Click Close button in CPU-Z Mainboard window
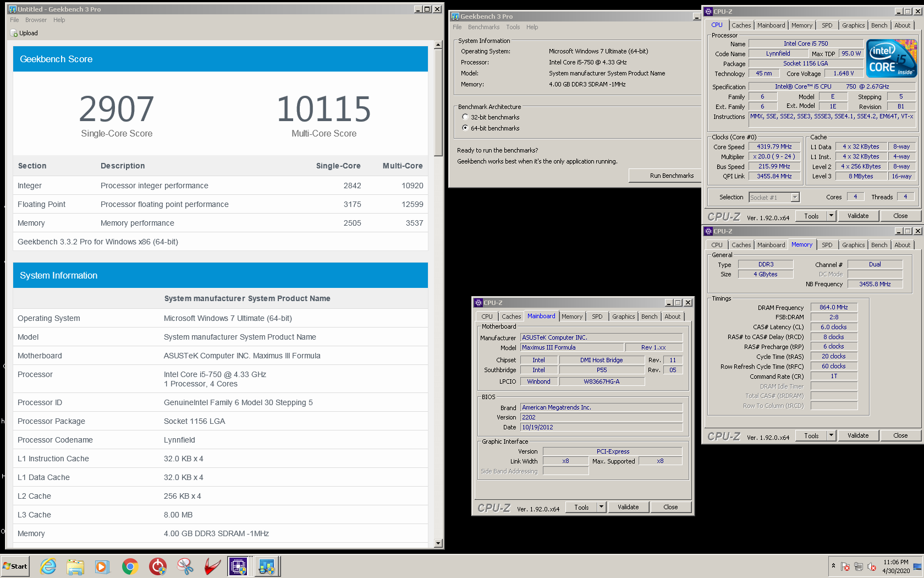 [x=670, y=507]
